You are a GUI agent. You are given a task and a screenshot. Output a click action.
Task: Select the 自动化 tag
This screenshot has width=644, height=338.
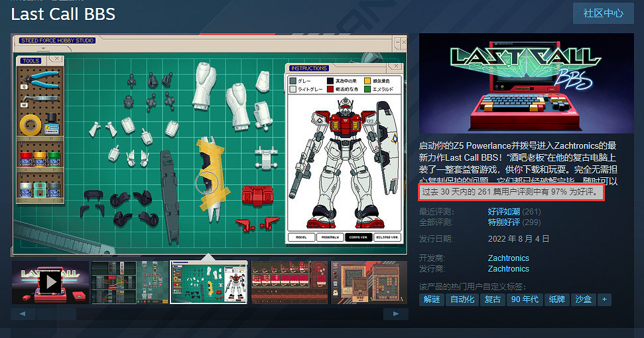[x=462, y=299]
